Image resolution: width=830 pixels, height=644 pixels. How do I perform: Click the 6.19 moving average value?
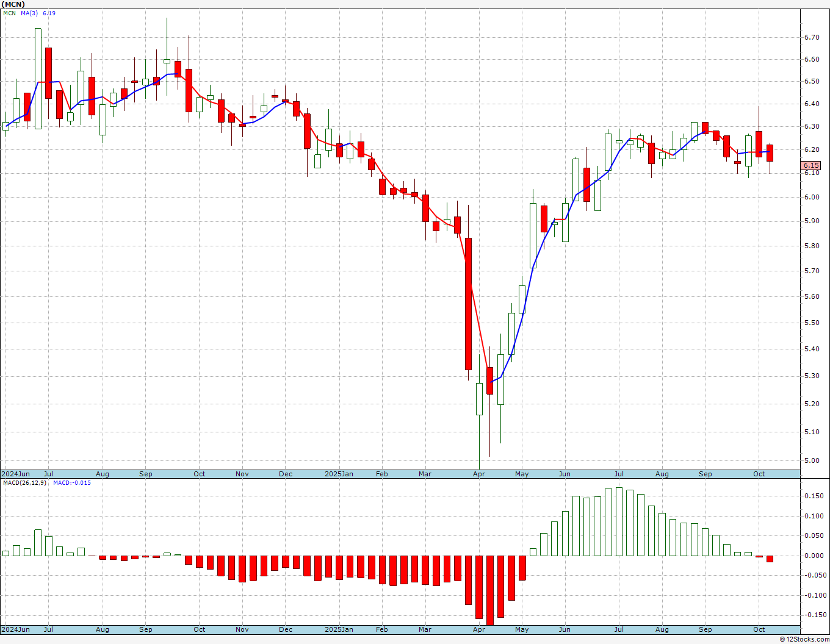tap(49, 13)
